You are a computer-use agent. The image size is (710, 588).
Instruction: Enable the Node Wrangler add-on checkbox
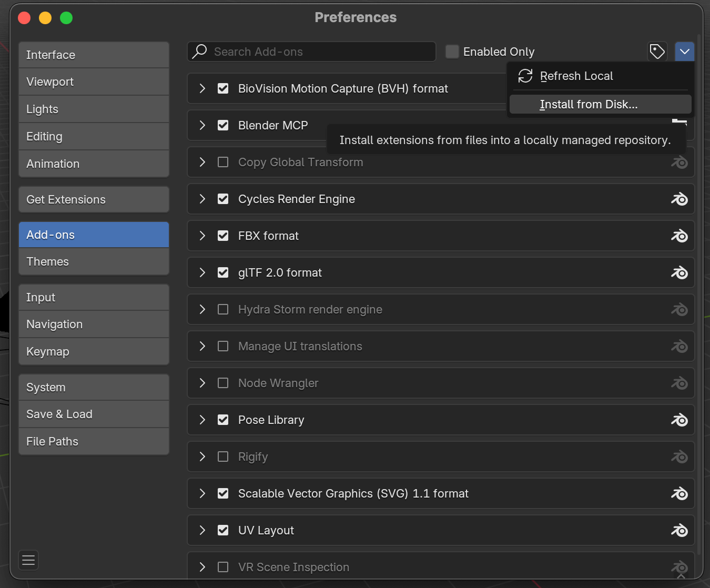[223, 383]
